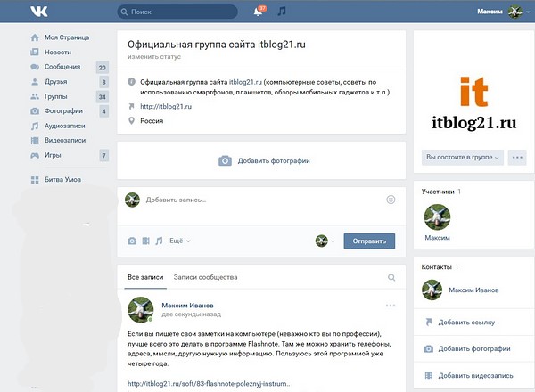Image resolution: width=535 pixels, height=392 pixels.
Task: Attach a video with the film icon in post editor
Action: [x=145, y=241]
